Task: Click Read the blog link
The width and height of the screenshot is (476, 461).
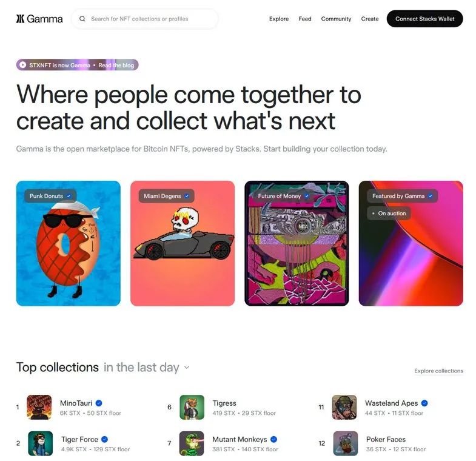Action: click(116, 65)
